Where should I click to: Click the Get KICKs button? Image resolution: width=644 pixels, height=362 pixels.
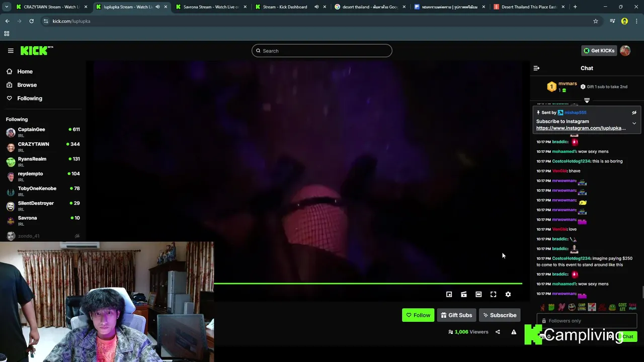(599, 50)
